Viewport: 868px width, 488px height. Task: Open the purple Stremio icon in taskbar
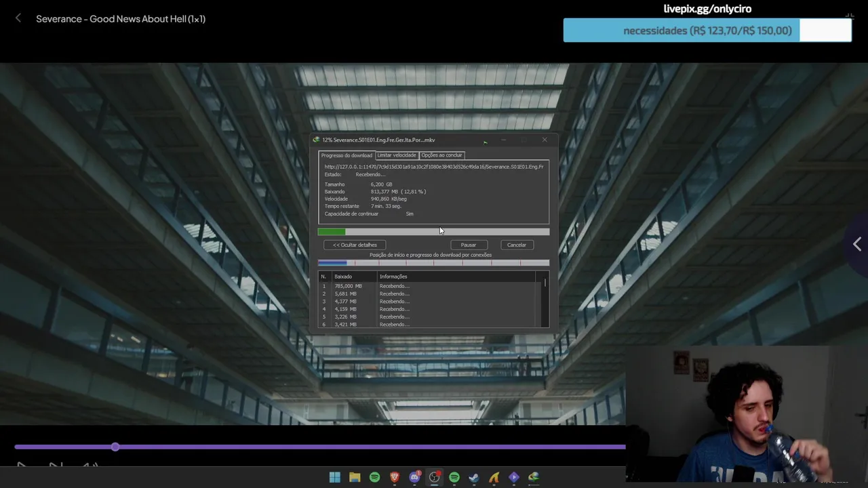pos(514,477)
